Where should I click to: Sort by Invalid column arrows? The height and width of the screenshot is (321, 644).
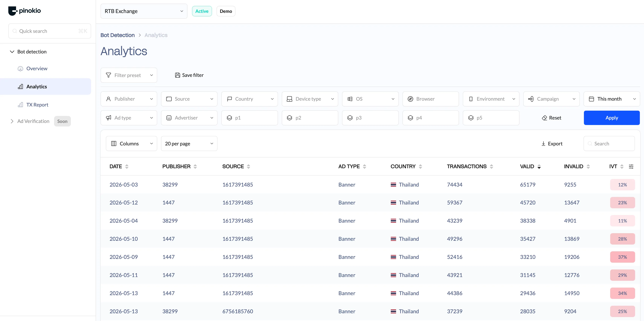tap(588, 167)
